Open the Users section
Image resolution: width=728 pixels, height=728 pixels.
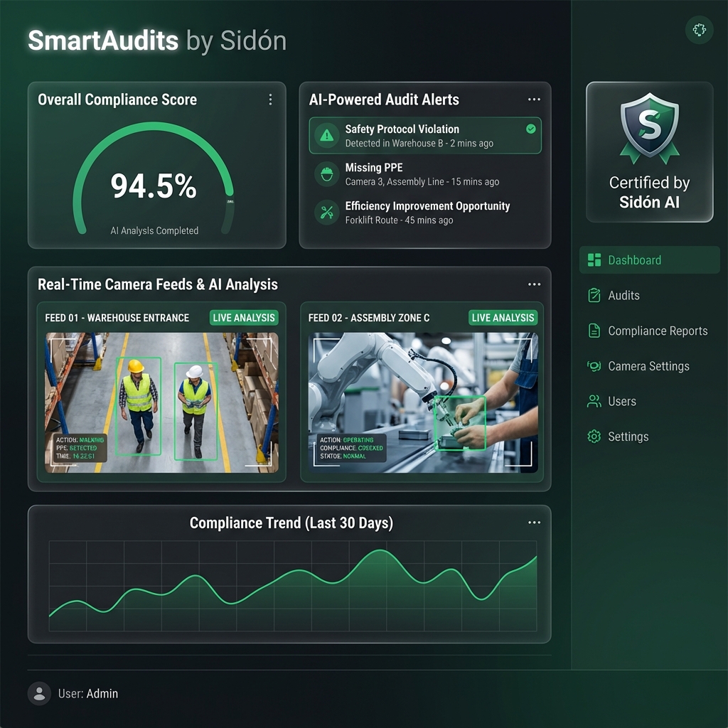tap(623, 401)
